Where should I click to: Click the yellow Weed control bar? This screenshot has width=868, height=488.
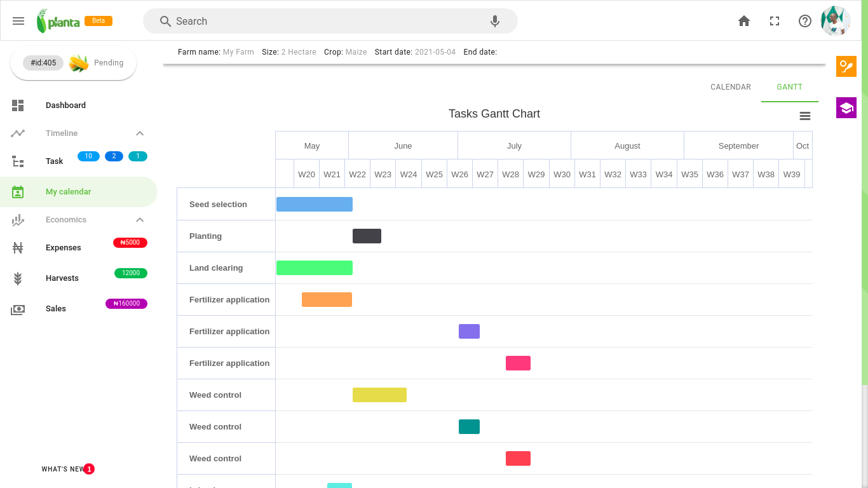pos(379,395)
